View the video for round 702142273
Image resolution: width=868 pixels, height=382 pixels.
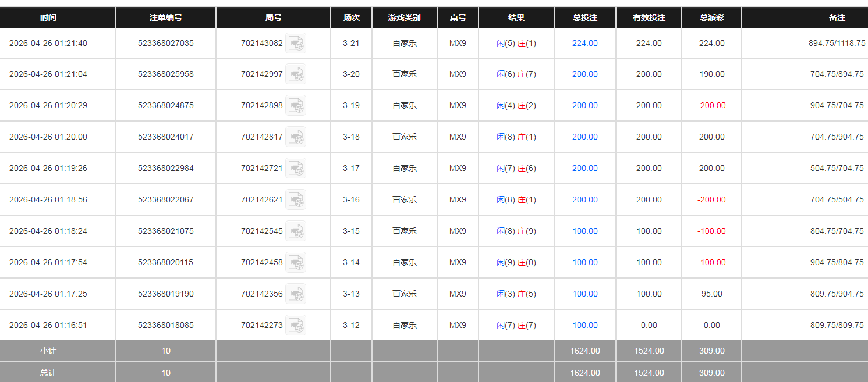point(296,325)
